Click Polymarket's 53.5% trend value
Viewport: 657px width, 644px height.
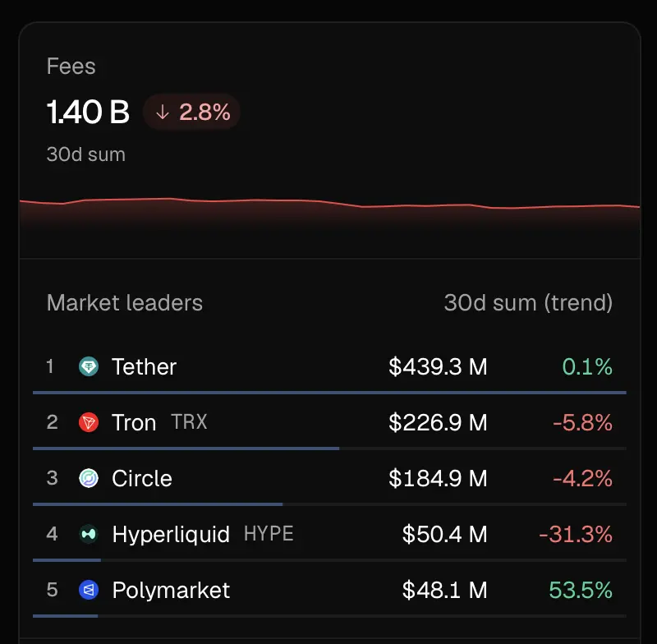click(581, 590)
